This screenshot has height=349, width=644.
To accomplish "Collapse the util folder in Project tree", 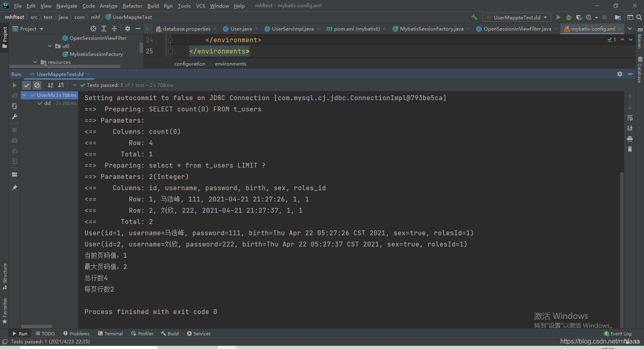I will pyautogui.click(x=50, y=46).
